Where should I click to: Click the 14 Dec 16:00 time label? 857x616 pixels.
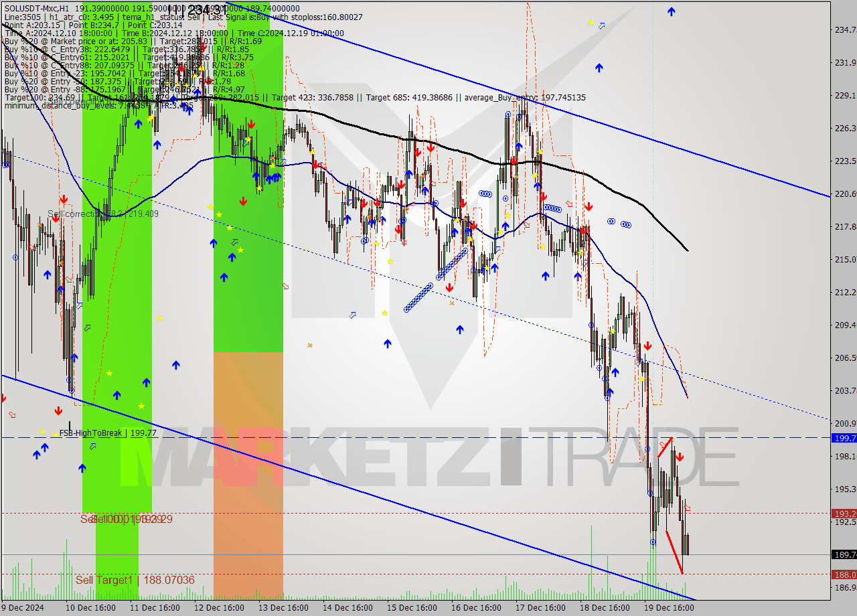click(x=347, y=608)
